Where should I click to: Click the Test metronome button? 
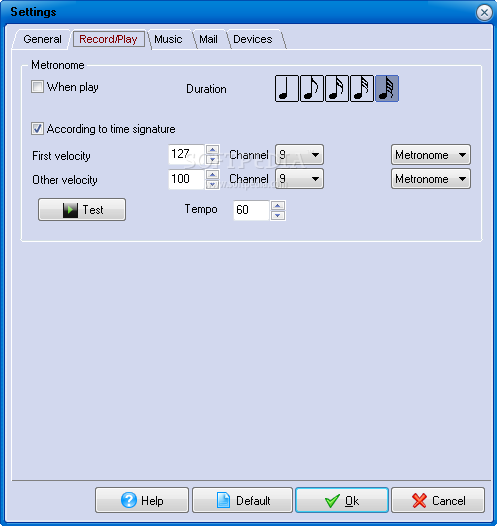[x=82, y=210]
